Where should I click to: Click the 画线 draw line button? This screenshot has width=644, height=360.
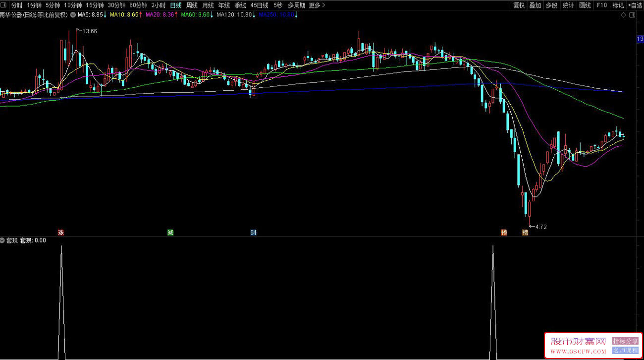585,5
